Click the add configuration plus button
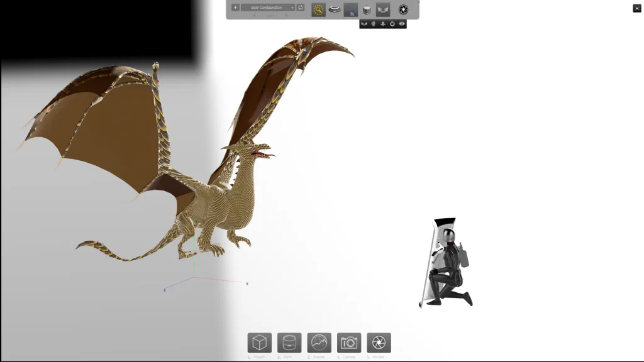 235,8
